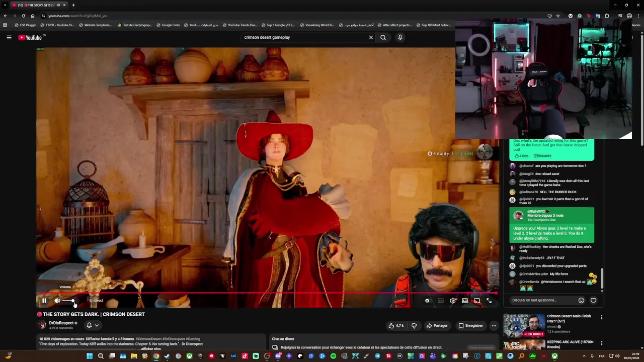Click the #CrimsonDesert hashtag

[148, 339]
